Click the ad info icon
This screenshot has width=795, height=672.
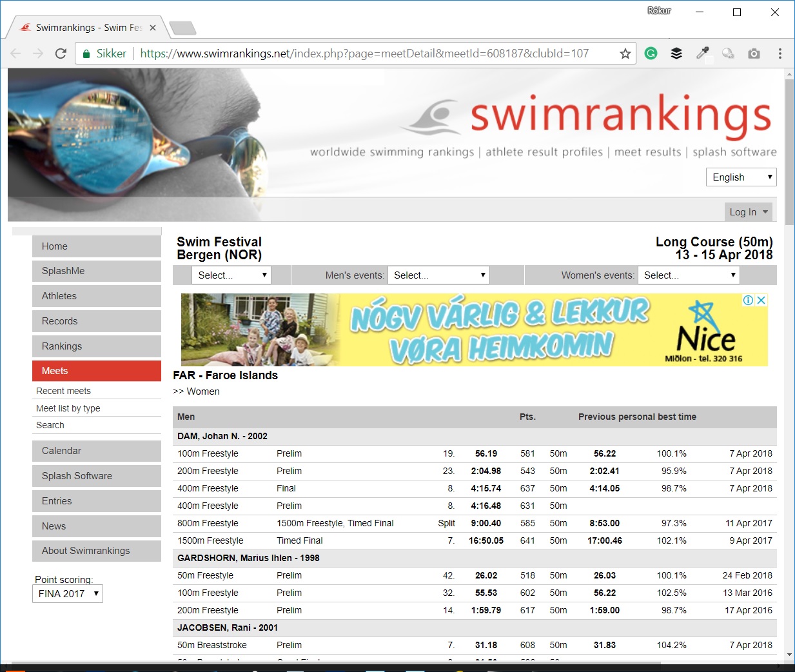(x=749, y=300)
